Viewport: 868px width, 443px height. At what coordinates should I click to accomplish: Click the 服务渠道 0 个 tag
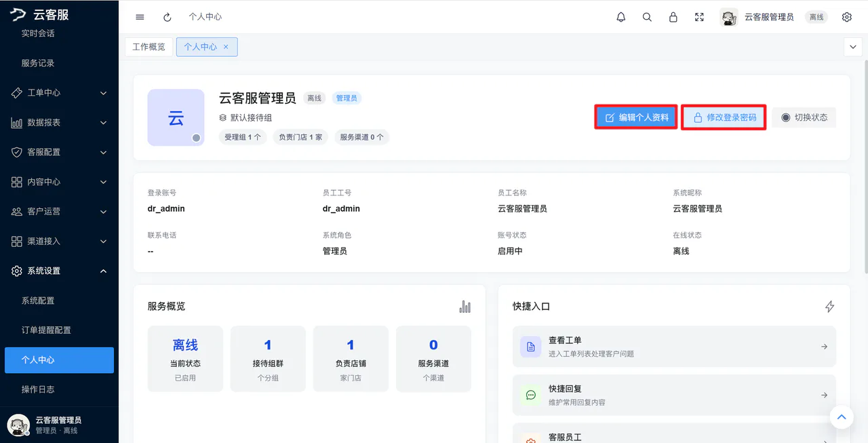pos(361,137)
